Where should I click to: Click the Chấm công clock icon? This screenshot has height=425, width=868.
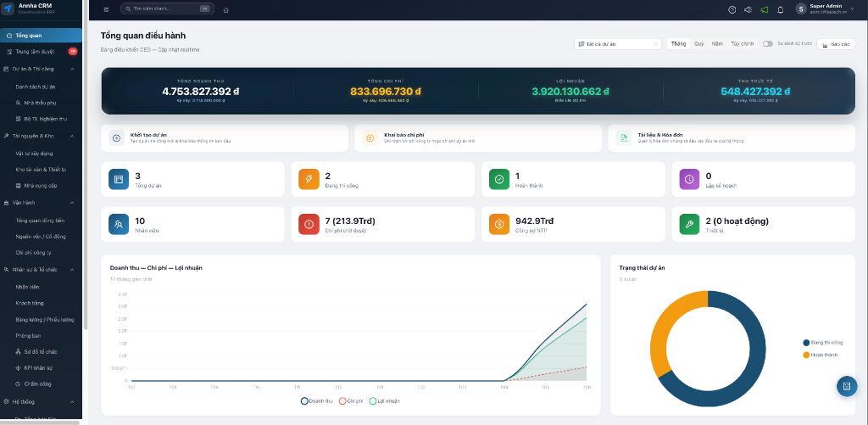point(19,384)
